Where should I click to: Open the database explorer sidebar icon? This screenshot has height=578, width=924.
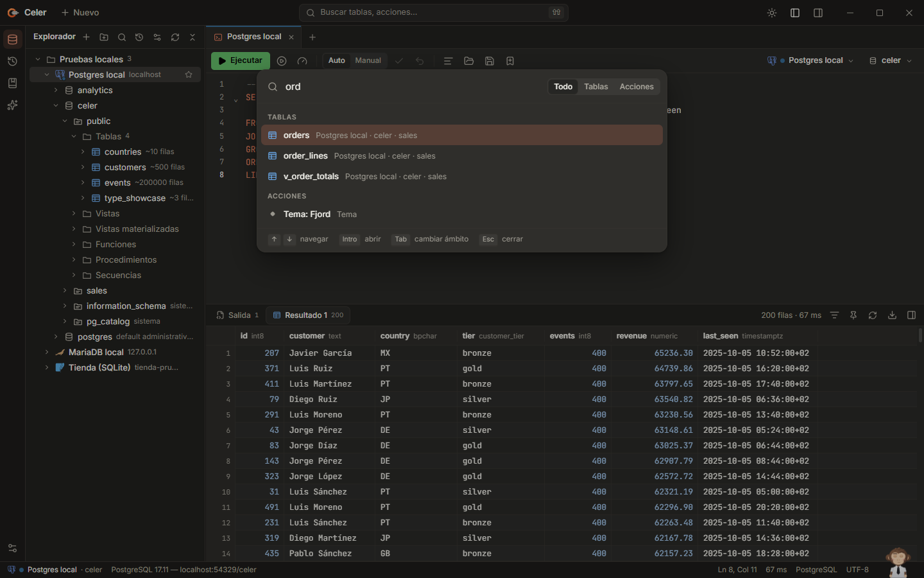12,40
